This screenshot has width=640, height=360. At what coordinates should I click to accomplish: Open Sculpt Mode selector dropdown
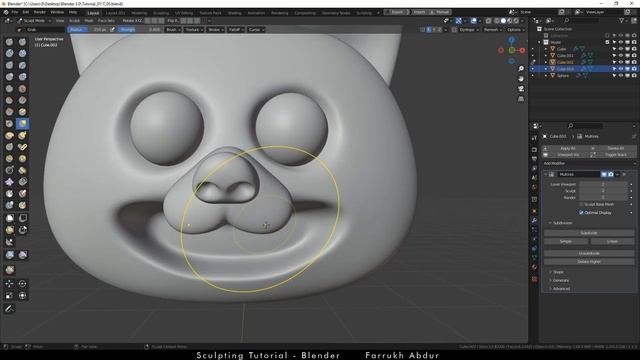point(34,20)
